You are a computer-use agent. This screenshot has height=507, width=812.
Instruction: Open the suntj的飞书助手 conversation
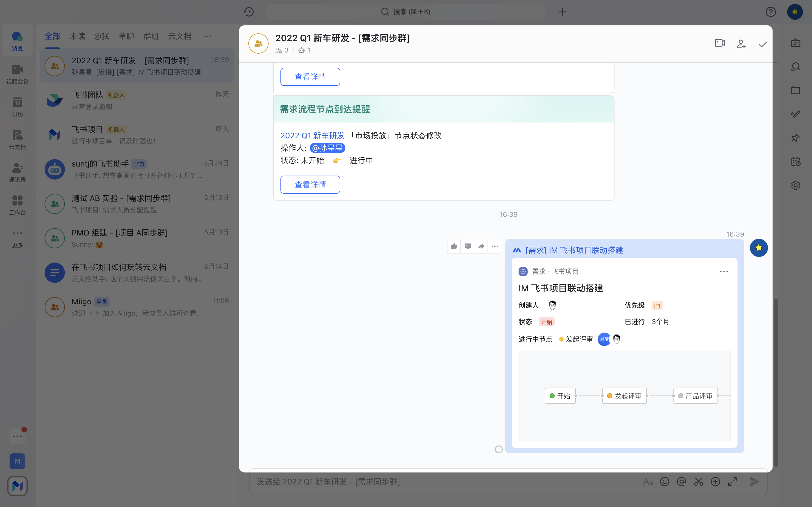pos(137,169)
